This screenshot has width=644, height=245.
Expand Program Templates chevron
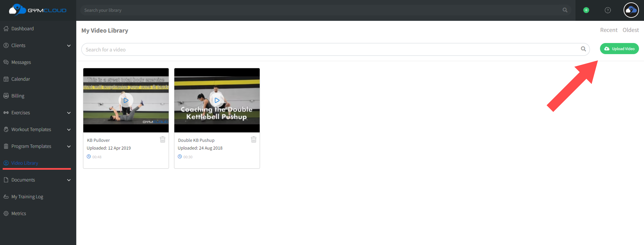click(69, 147)
